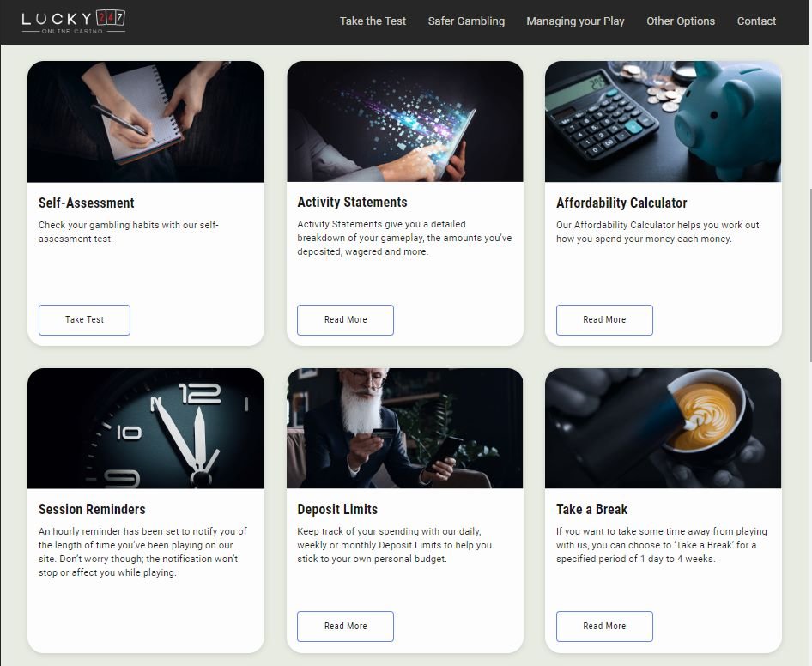The width and height of the screenshot is (812, 666).
Task: Click the notepad Self-Assessment image
Action: pyautogui.click(x=146, y=122)
